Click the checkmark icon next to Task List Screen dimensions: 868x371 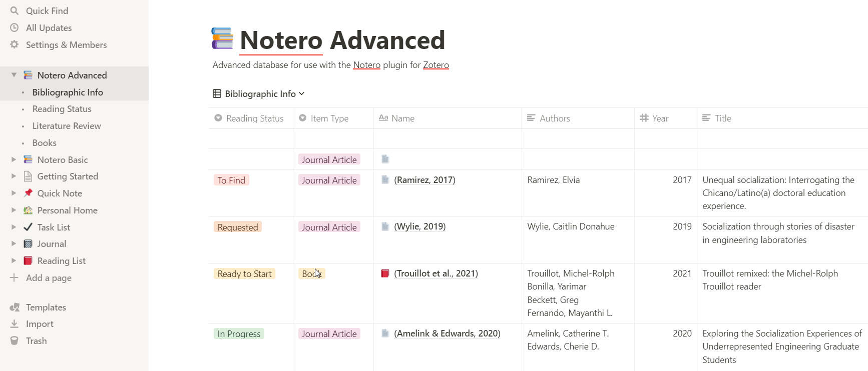28,227
